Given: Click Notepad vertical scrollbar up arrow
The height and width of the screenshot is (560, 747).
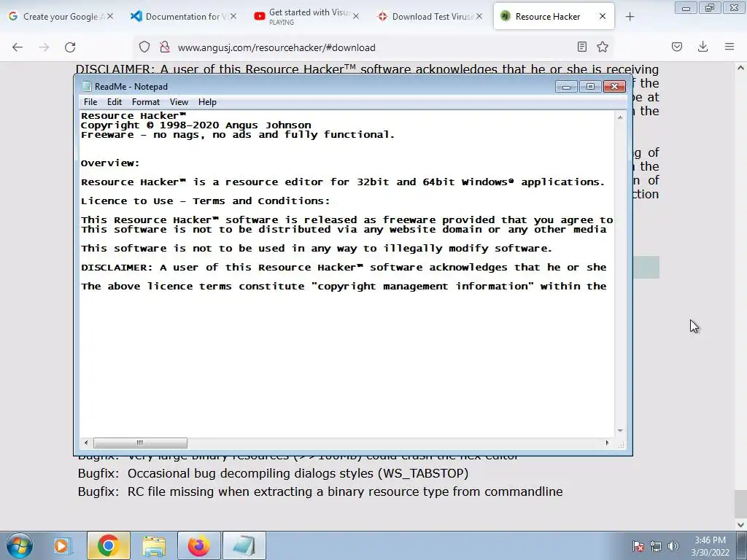Looking at the screenshot, I should (620, 117).
